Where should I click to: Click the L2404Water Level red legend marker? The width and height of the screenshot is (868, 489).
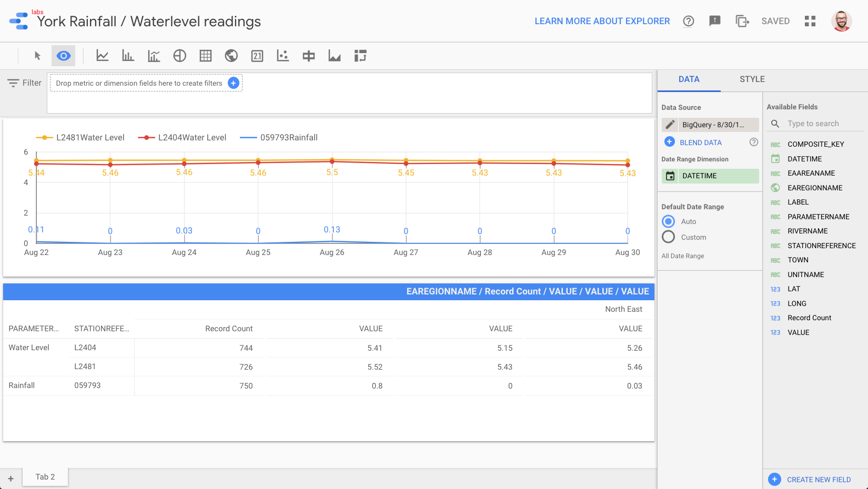coord(146,138)
